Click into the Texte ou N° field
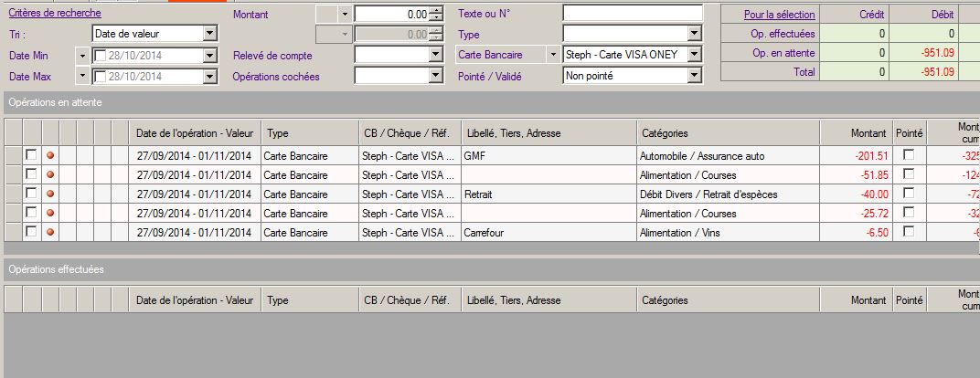This screenshot has width=980, height=378. coord(632,13)
